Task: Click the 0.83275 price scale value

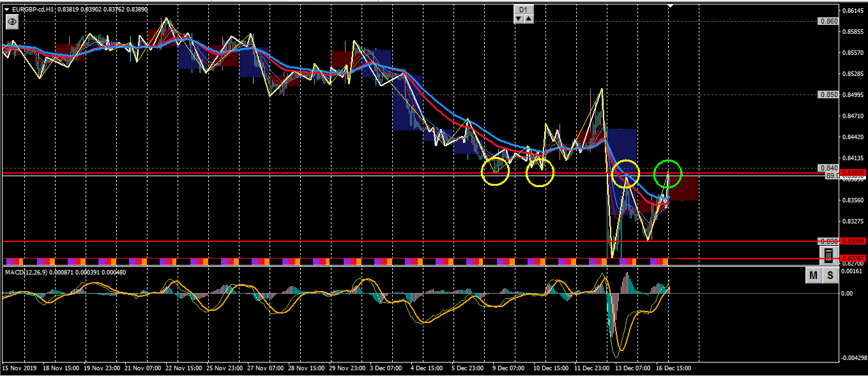Action: 854,222
